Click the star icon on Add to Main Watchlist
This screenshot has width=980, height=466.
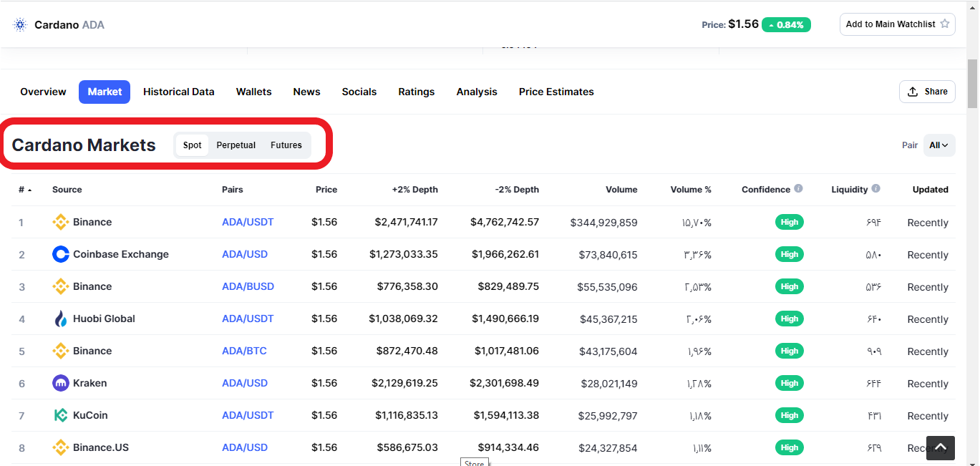pyautogui.click(x=944, y=24)
